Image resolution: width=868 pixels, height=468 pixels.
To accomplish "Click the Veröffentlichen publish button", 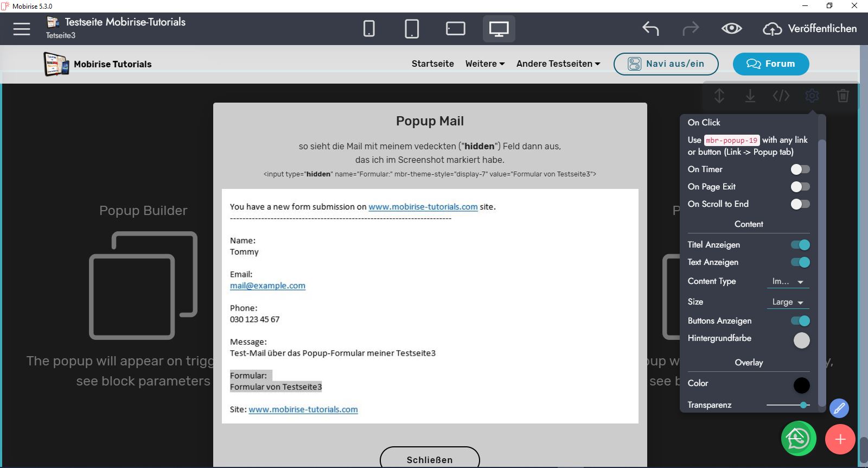I will pyautogui.click(x=810, y=28).
